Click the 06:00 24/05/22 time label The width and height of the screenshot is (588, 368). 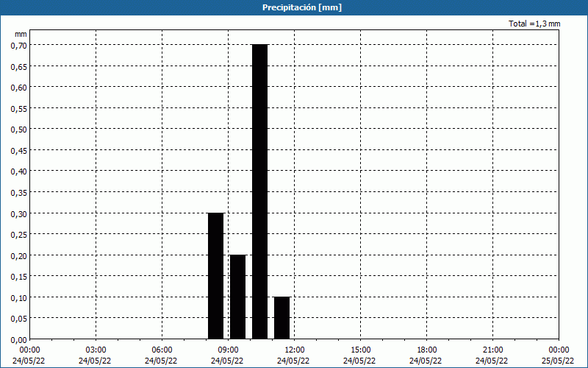161,355
